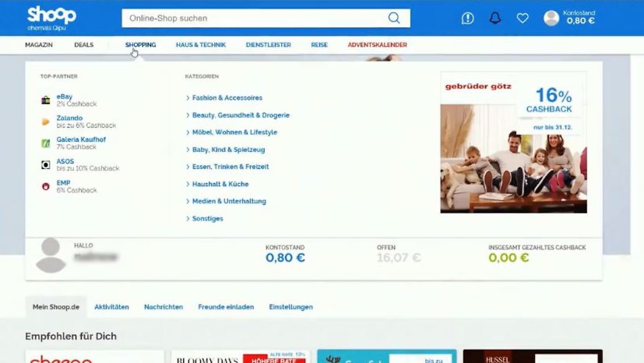
Task: Click the eBay partner logo icon
Action: coord(46,100)
